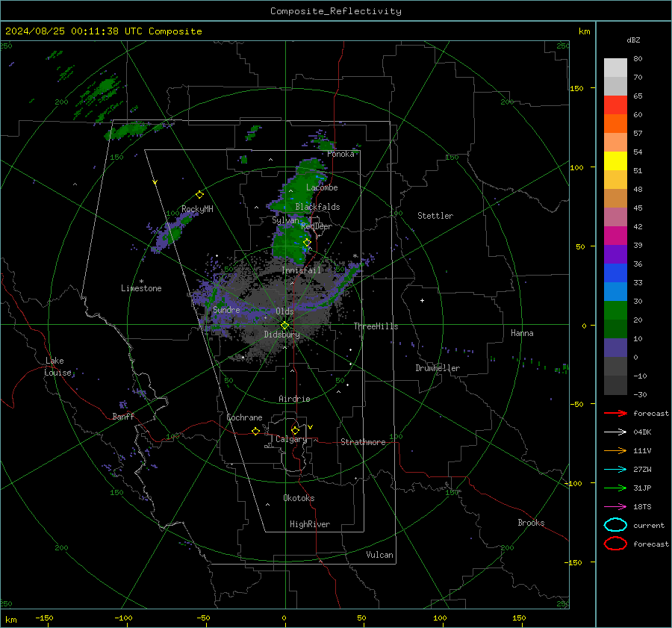Pick the orange 57-60 dBZ swatch

[615, 124]
